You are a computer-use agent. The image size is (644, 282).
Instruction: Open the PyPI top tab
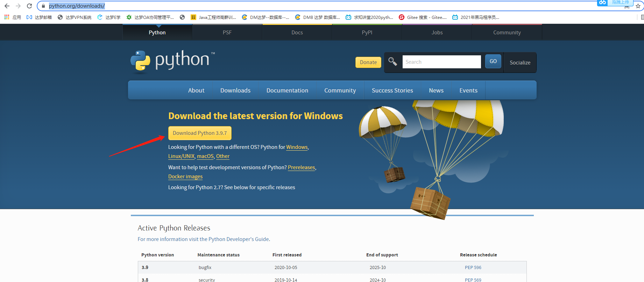click(367, 32)
